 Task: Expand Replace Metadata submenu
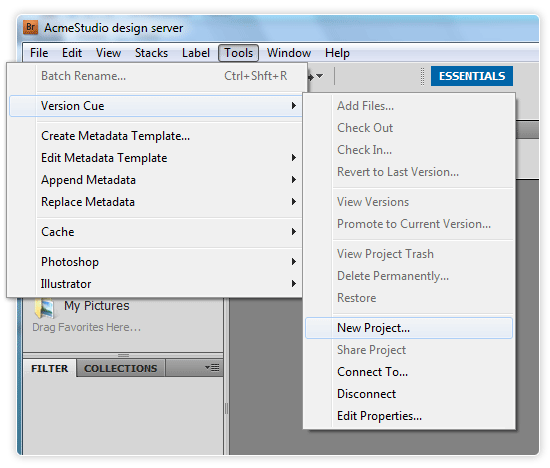155,202
